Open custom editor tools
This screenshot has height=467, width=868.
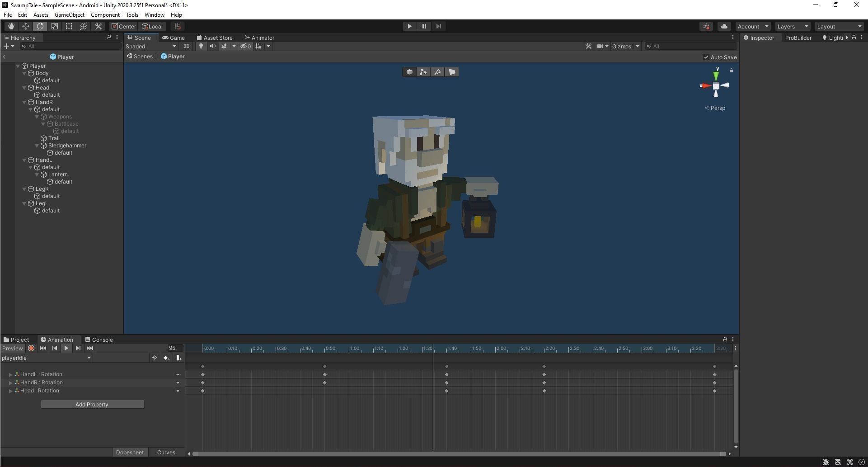[98, 26]
